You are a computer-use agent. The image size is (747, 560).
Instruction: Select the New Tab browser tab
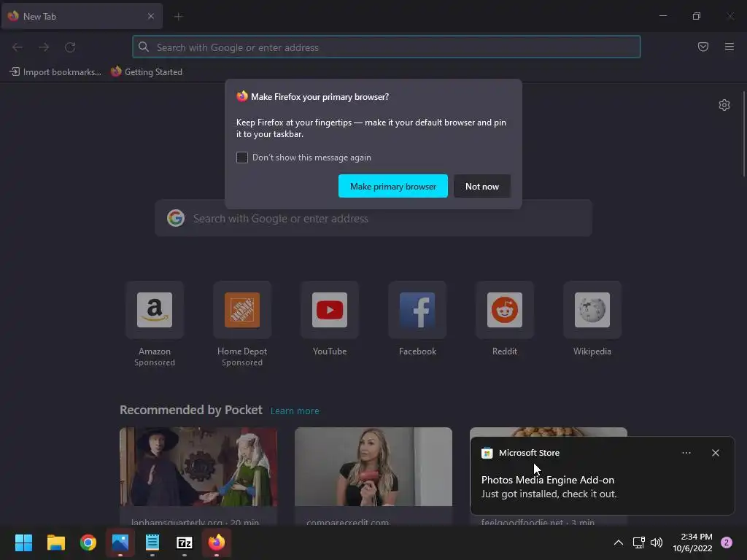[82, 16]
